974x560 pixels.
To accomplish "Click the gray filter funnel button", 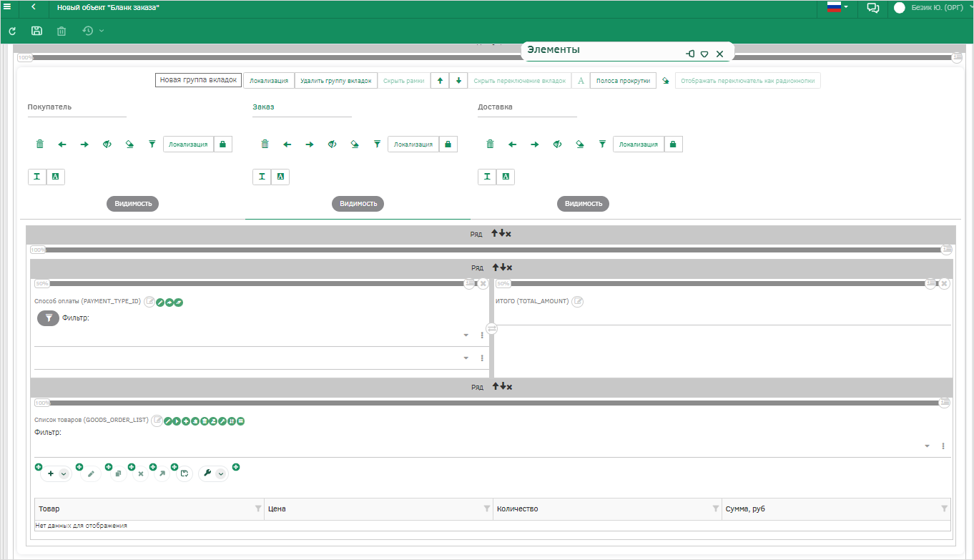I will pyautogui.click(x=48, y=319).
